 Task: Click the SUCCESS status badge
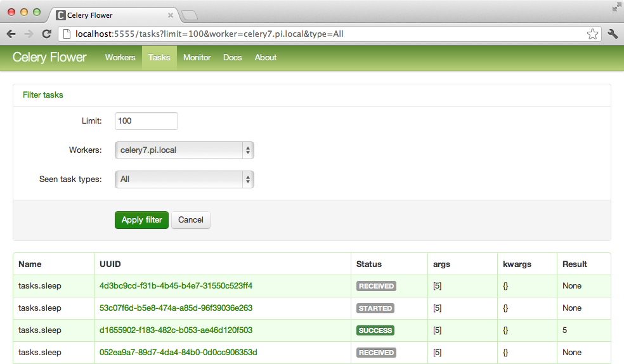375,330
